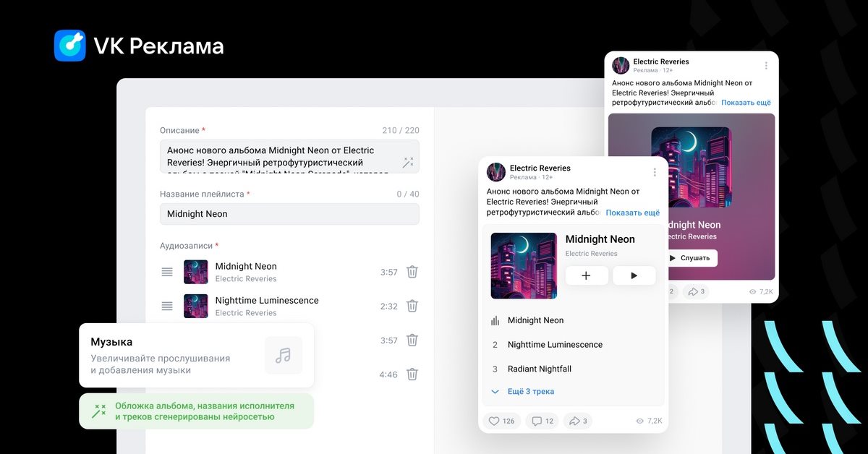This screenshot has width=868, height=454.
Task: Click the Название плейлиста input field
Action: tap(289, 214)
